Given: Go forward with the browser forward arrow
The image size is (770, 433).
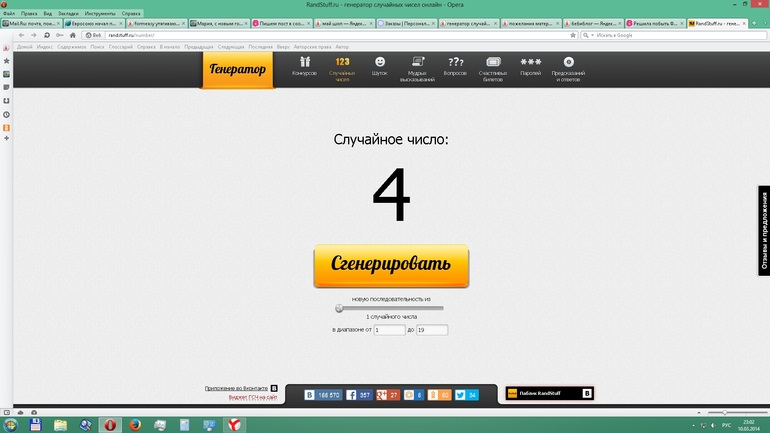Looking at the screenshot, I should [x=33, y=35].
